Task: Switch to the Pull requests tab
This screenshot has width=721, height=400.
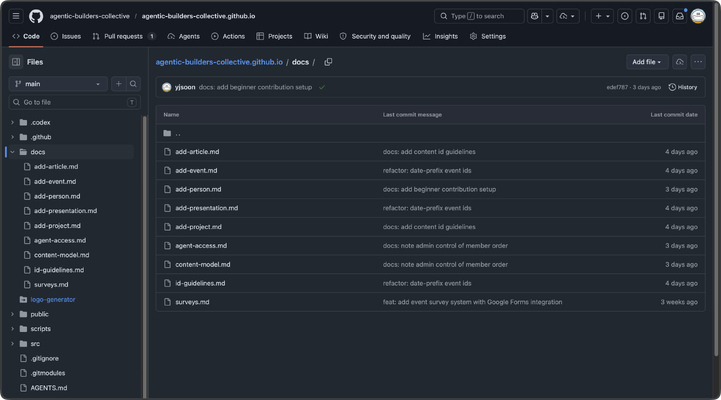Action: (124, 36)
